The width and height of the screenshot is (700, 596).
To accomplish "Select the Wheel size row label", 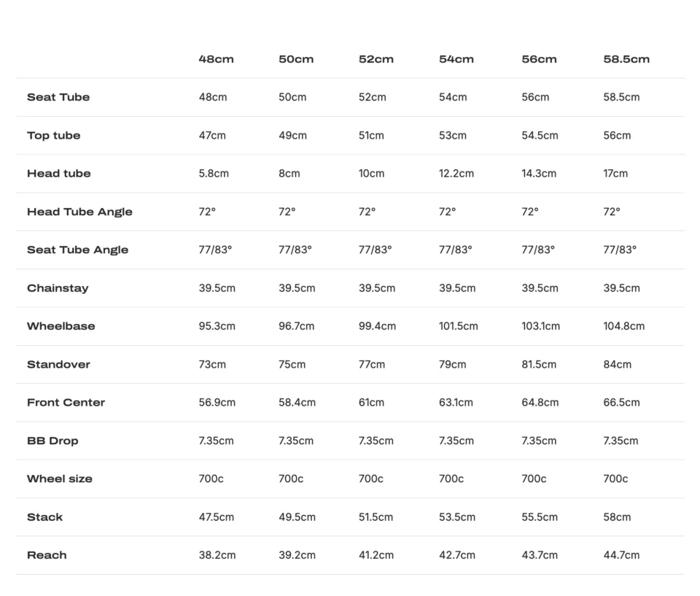I will click(x=60, y=479).
